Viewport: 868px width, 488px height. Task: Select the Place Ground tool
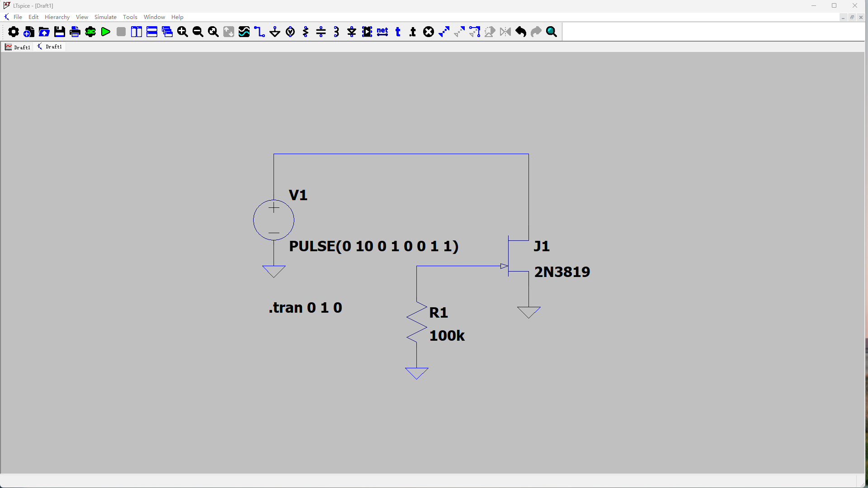(x=275, y=32)
